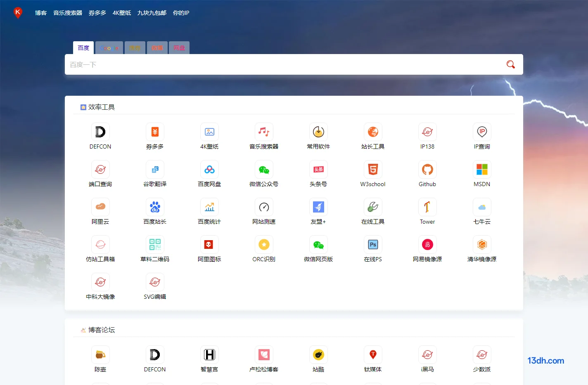The width and height of the screenshot is (588, 385).
Task: Open the 在线工具 wrench icon
Action: tap(373, 207)
